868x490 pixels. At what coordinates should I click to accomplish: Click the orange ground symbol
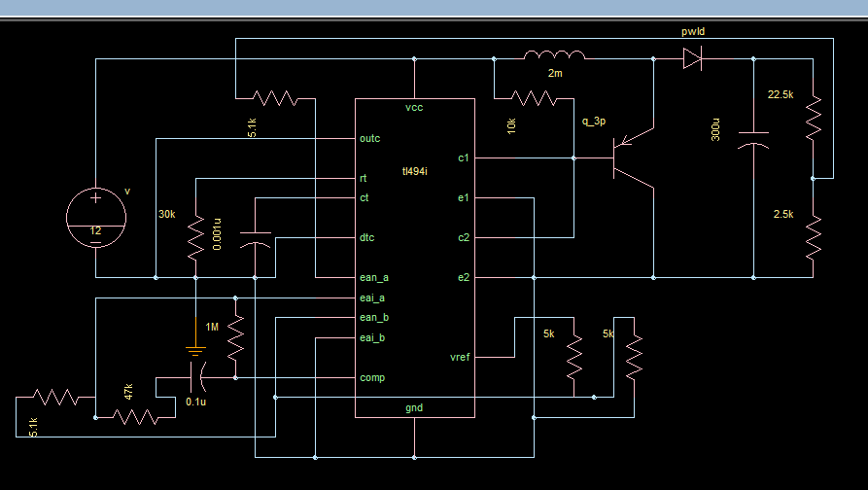(195, 351)
